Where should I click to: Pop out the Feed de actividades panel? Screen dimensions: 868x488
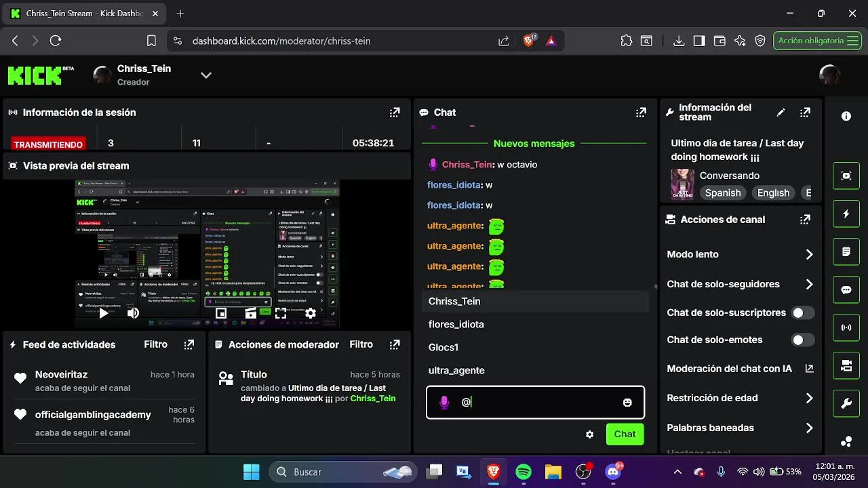coord(189,344)
